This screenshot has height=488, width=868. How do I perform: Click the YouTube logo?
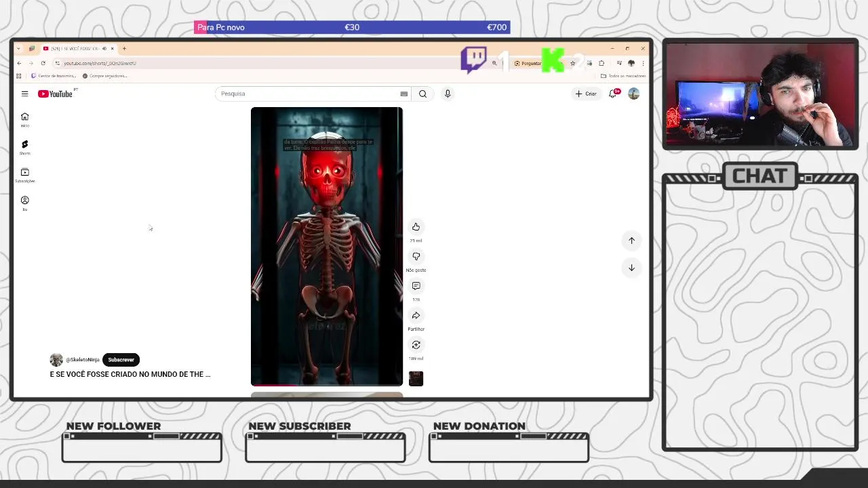(x=56, y=94)
